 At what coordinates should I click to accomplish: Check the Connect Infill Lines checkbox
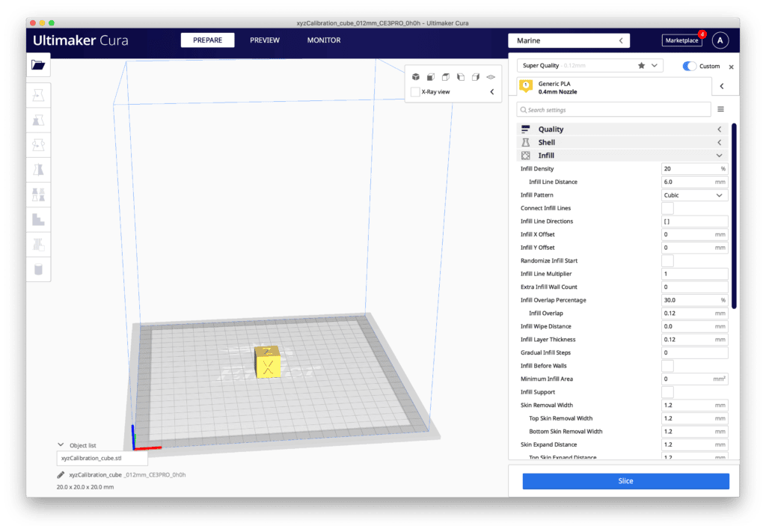click(667, 208)
